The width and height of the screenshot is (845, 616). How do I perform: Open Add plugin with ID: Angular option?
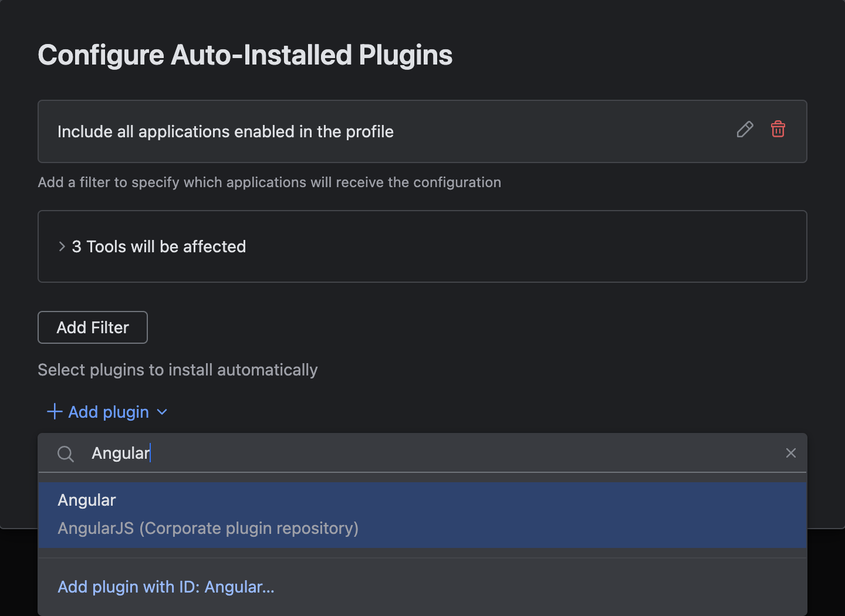pos(165,587)
